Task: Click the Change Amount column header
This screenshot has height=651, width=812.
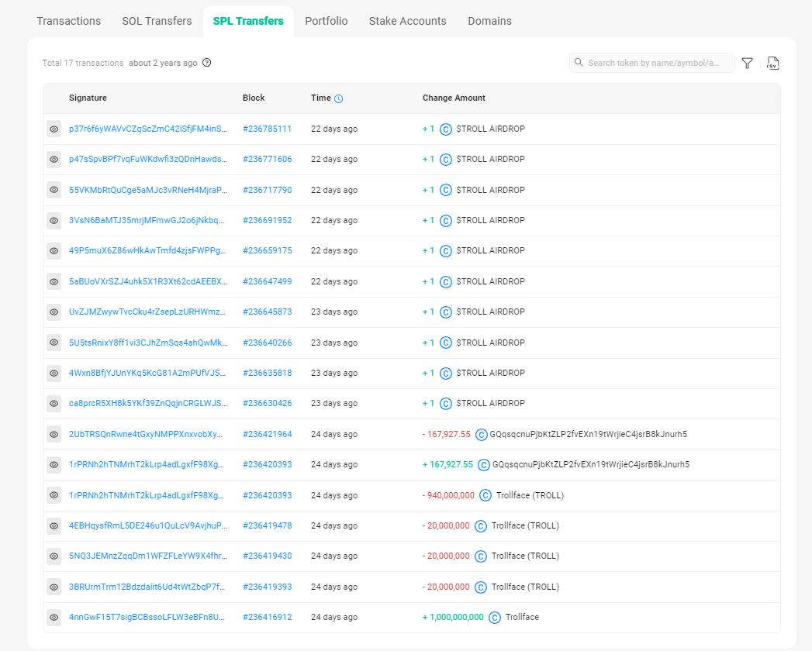Action: [x=454, y=98]
